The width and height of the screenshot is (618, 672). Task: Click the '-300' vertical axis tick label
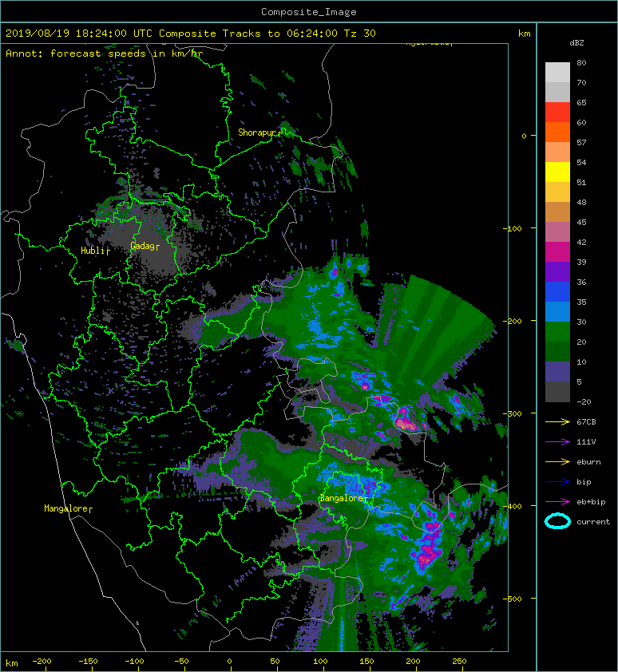tap(513, 413)
